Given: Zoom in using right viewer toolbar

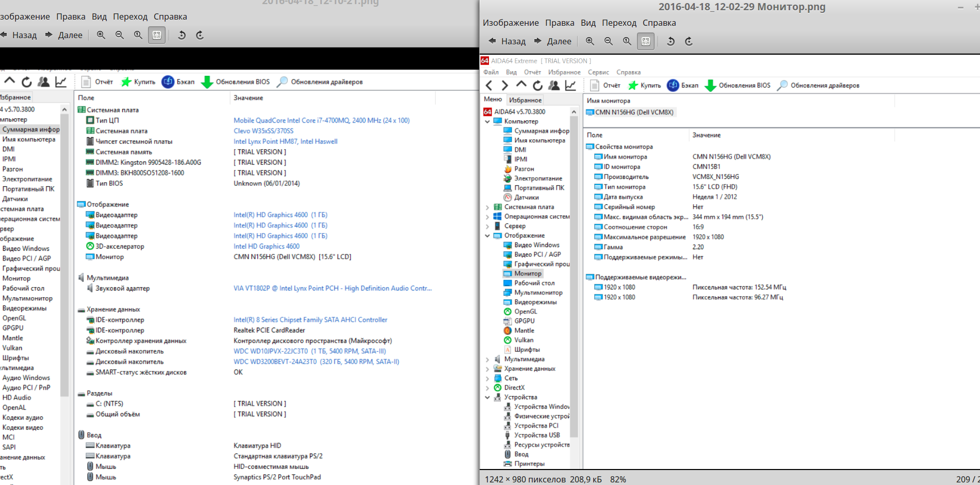Looking at the screenshot, I should point(590,41).
